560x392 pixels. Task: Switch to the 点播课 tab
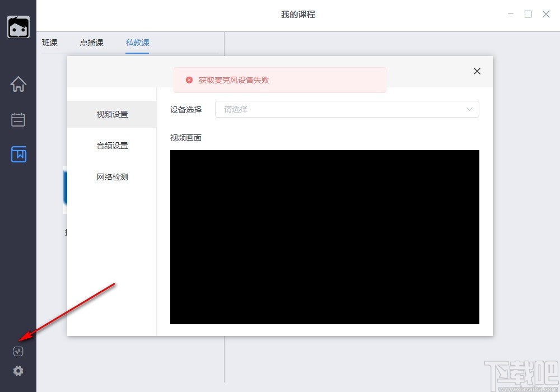(x=91, y=42)
